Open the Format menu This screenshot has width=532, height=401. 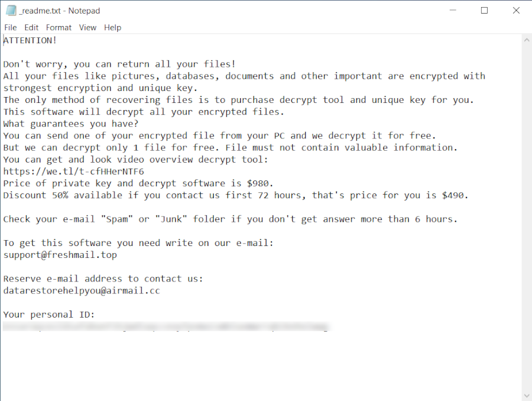59,27
